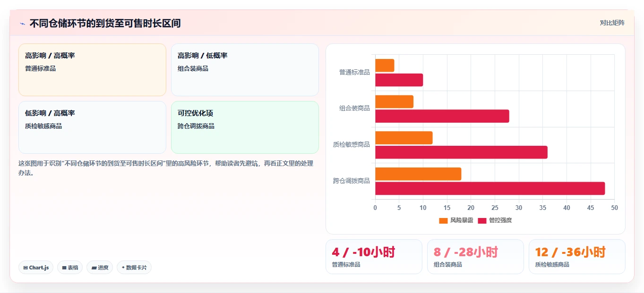This screenshot has height=293, width=644.
Task: Click the orange bar for 质检敏感商品
Action: (x=404, y=138)
